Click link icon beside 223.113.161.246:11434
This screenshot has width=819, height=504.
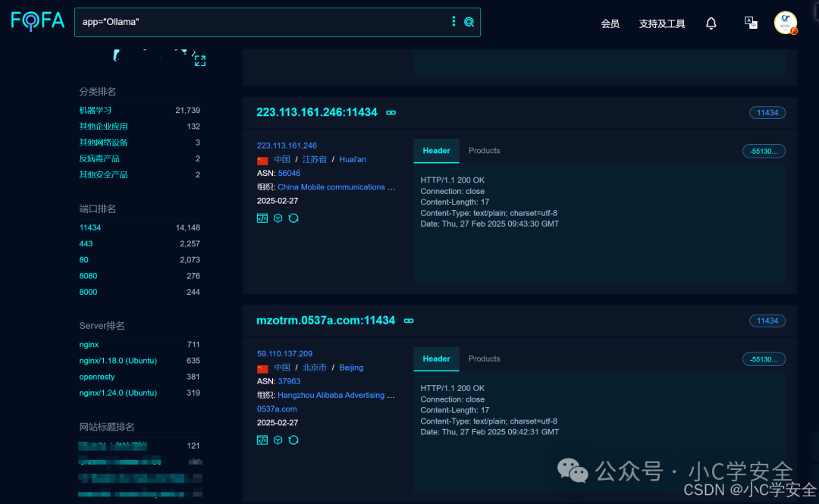(391, 112)
